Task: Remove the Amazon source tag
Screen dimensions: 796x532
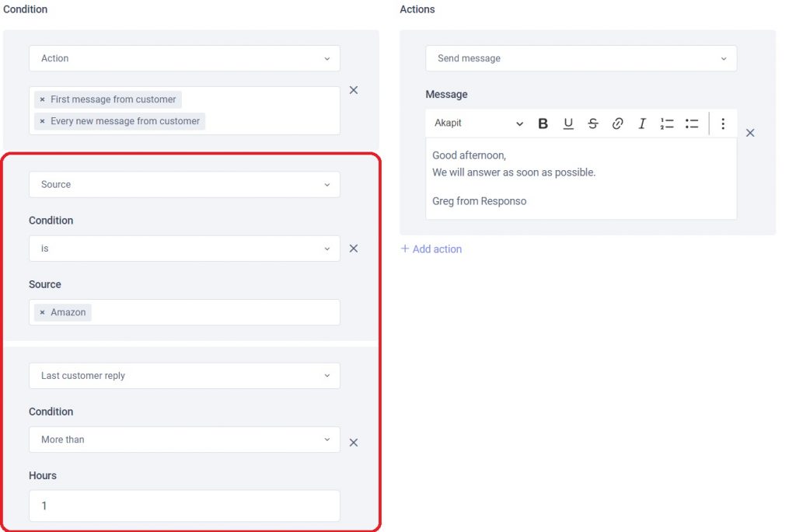Action: click(x=42, y=312)
